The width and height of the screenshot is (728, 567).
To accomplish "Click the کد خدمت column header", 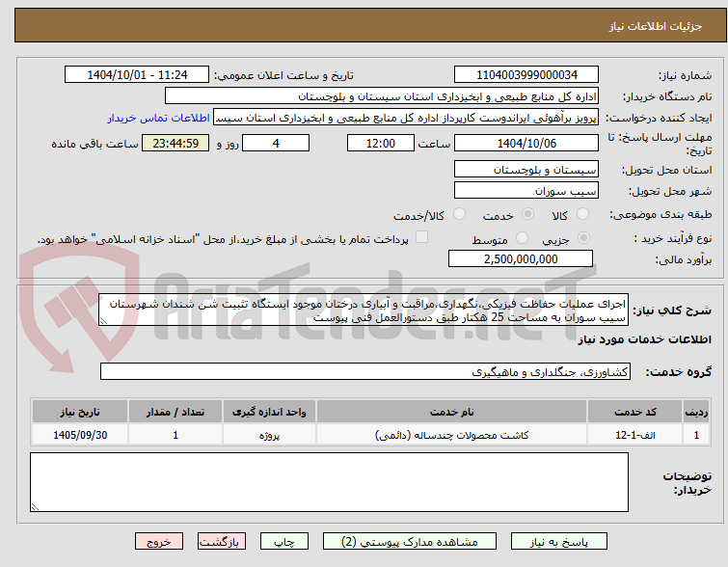I will (x=634, y=412).
